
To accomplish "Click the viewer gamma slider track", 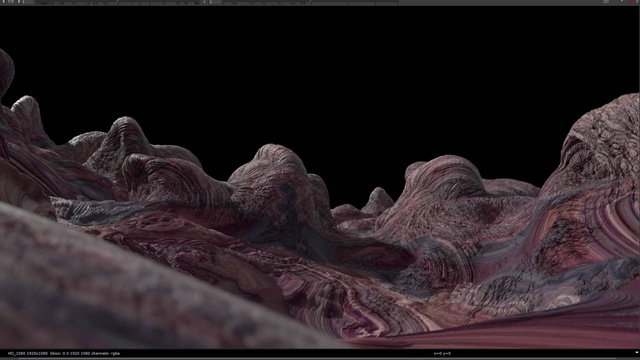I will [310, 2].
